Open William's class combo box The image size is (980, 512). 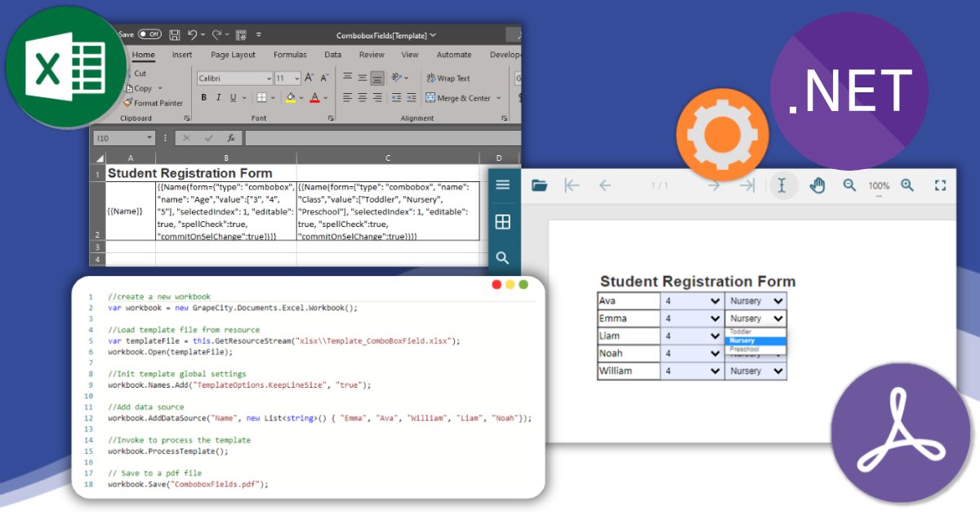tap(756, 371)
